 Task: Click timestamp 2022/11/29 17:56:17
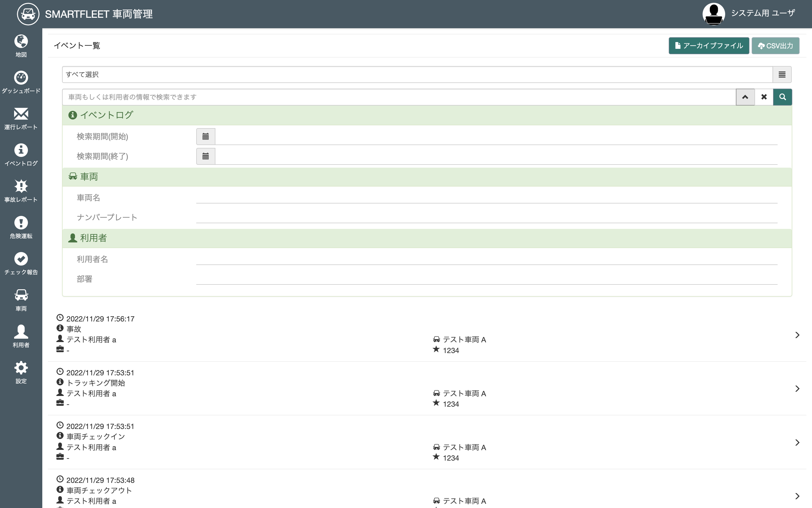click(x=100, y=319)
